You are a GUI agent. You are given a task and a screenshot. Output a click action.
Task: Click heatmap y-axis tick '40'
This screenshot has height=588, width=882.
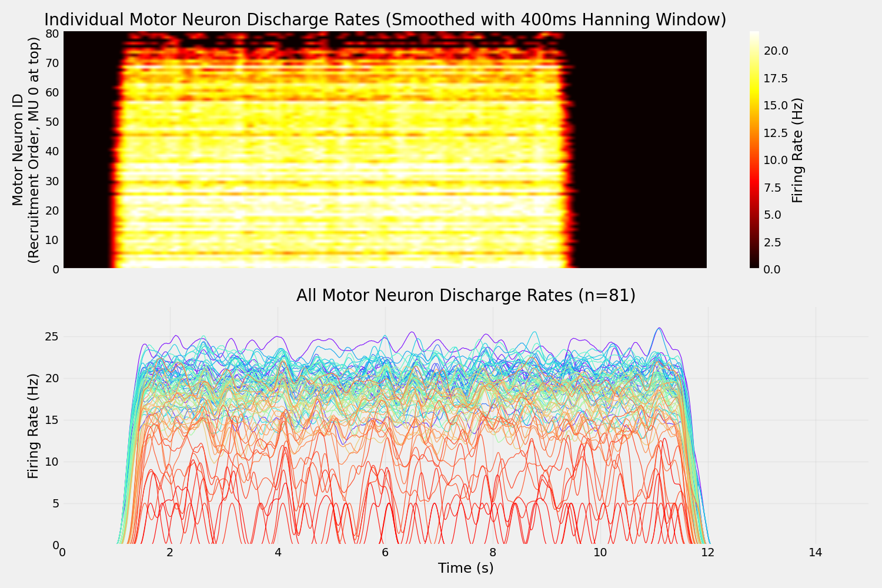[52, 151]
